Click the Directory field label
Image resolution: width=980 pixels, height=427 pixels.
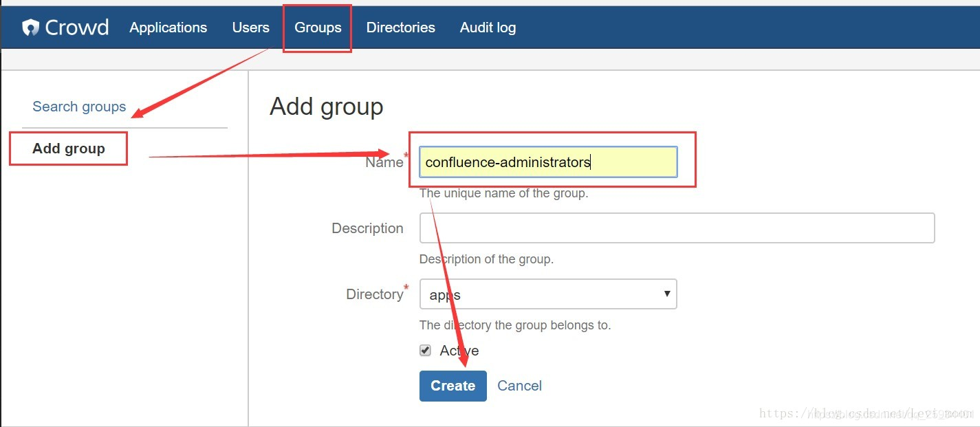(374, 294)
